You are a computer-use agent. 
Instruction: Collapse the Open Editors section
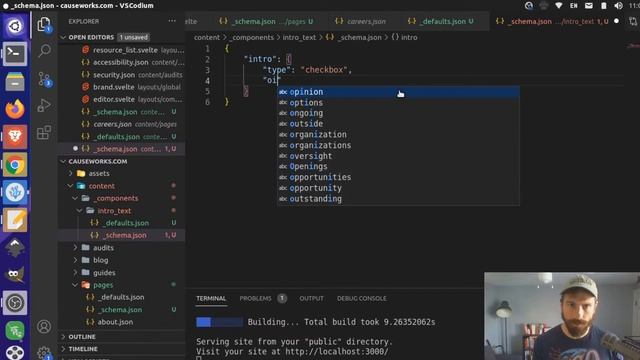63,37
